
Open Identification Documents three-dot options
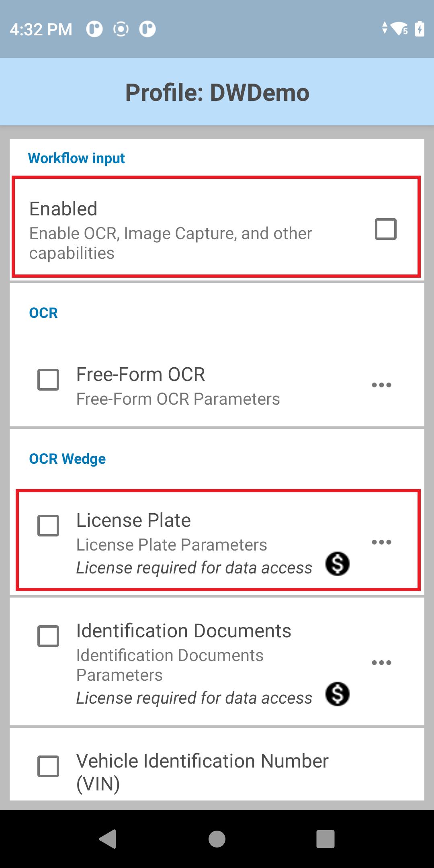pos(381,663)
